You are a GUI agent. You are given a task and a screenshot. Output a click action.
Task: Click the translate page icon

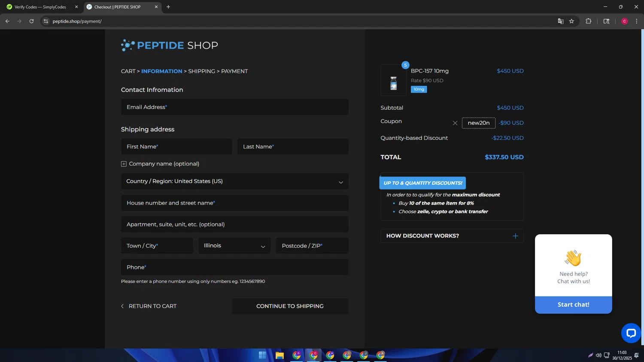point(560,21)
